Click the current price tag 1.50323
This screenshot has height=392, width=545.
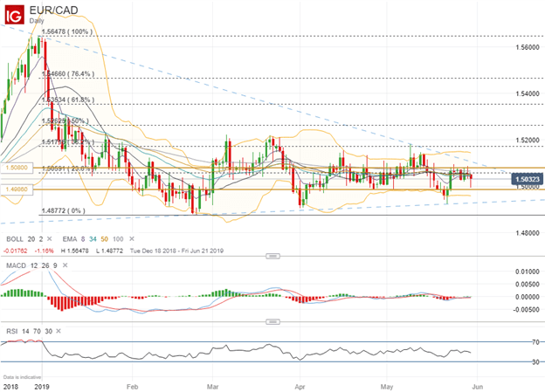[x=528, y=179]
